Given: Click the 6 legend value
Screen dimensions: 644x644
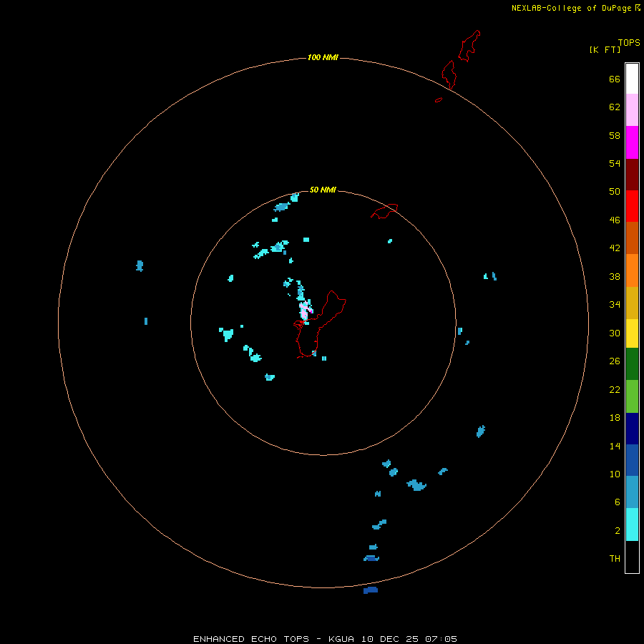Looking at the screenshot, I should 618,502.
